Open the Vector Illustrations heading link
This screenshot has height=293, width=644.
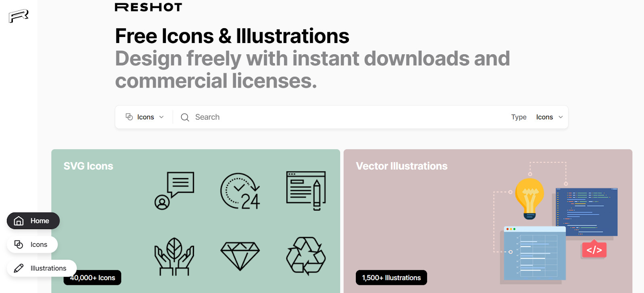click(x=401, y=166)
